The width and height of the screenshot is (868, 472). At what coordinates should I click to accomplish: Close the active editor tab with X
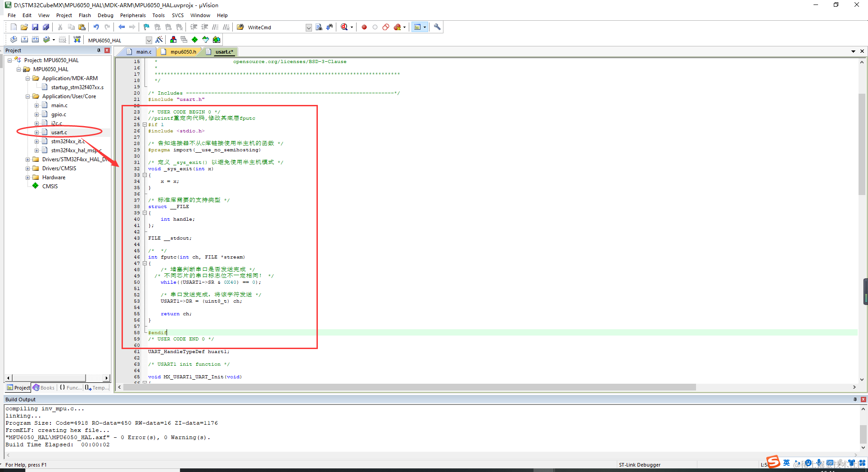point(862,51)
